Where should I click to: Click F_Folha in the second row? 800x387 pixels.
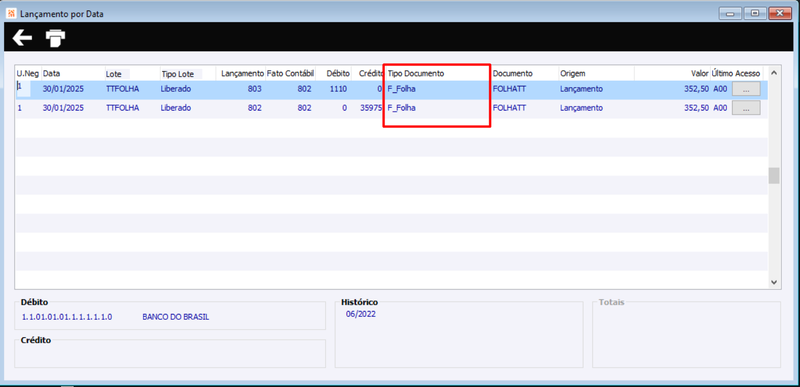[x=402, y=108]
